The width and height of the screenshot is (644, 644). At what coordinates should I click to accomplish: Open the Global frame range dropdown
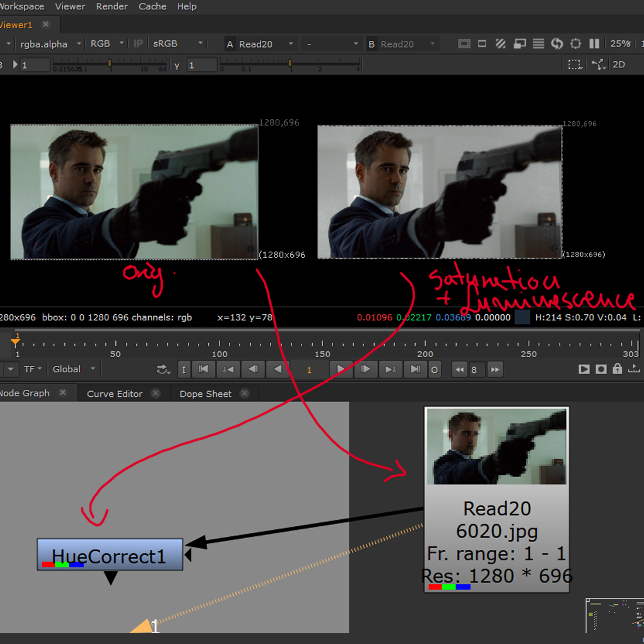point(74,369)
